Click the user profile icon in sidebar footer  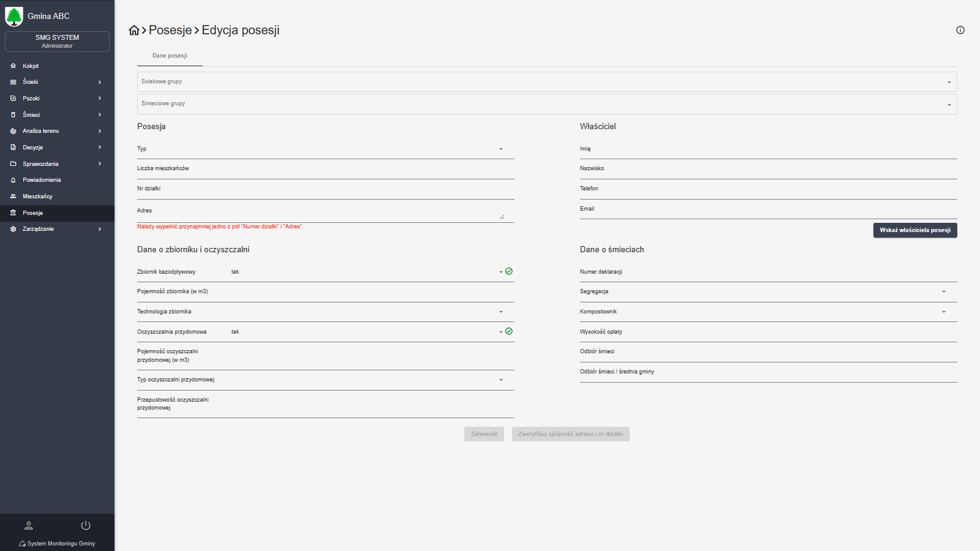(28, 525)
